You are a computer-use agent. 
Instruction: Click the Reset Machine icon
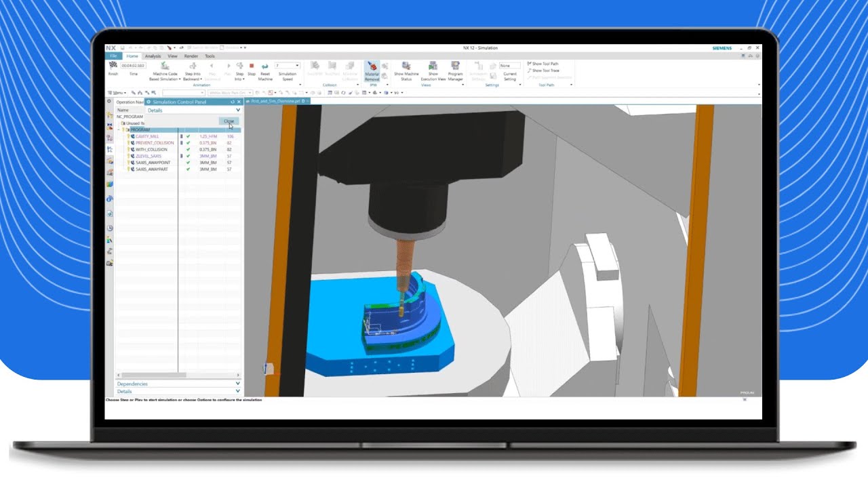[x=265, y=66]
